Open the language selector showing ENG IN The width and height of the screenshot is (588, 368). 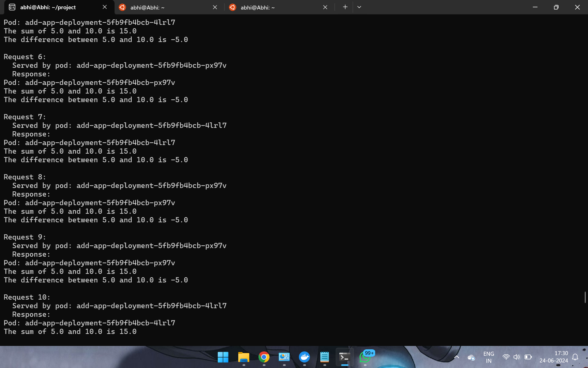pos(488,357)
